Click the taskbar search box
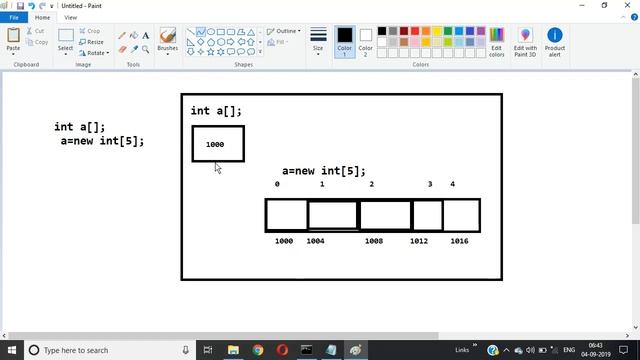Viewport: 640px width, 360px height. 110,350
